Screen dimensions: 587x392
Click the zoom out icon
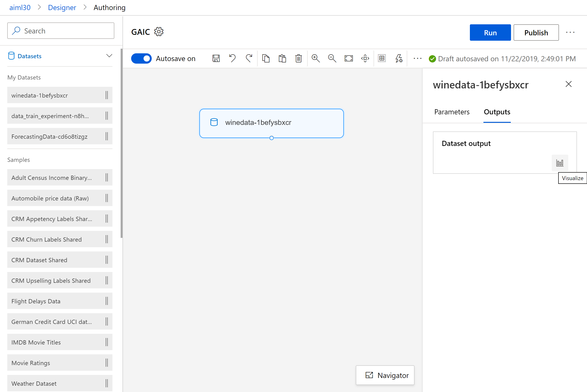click(332, 59)
